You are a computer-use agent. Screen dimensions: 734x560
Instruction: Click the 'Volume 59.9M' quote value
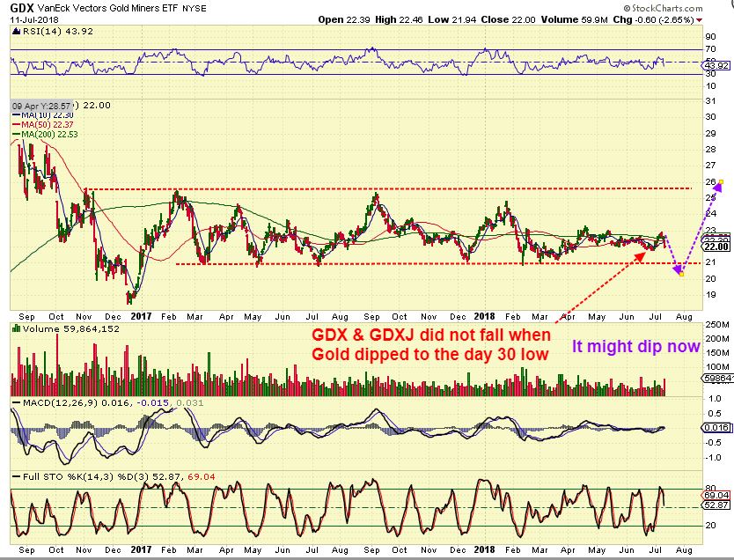point(575,19)
